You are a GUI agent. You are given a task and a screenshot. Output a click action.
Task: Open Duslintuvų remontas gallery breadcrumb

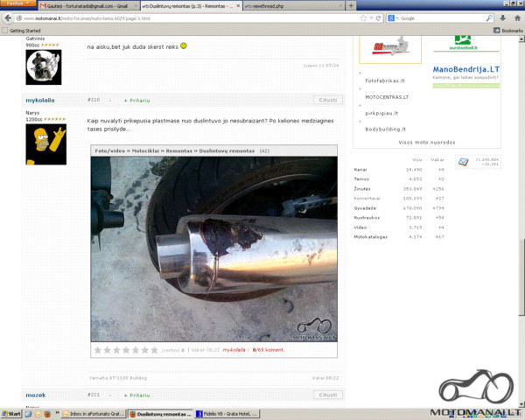coord(227,150)
